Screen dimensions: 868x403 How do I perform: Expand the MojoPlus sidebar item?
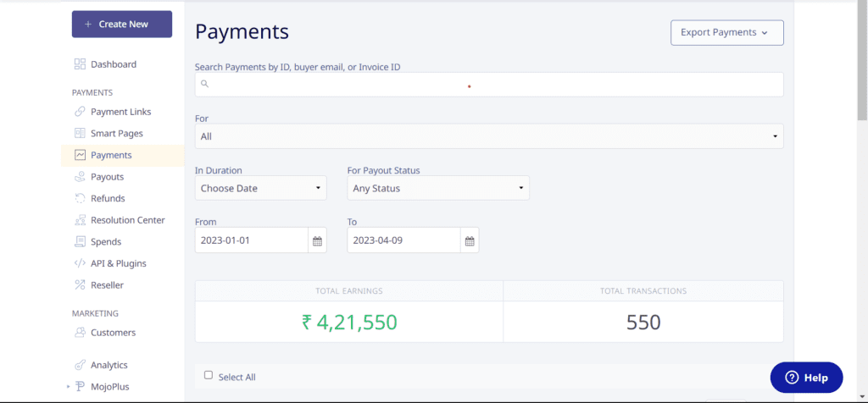pos(68,387)
